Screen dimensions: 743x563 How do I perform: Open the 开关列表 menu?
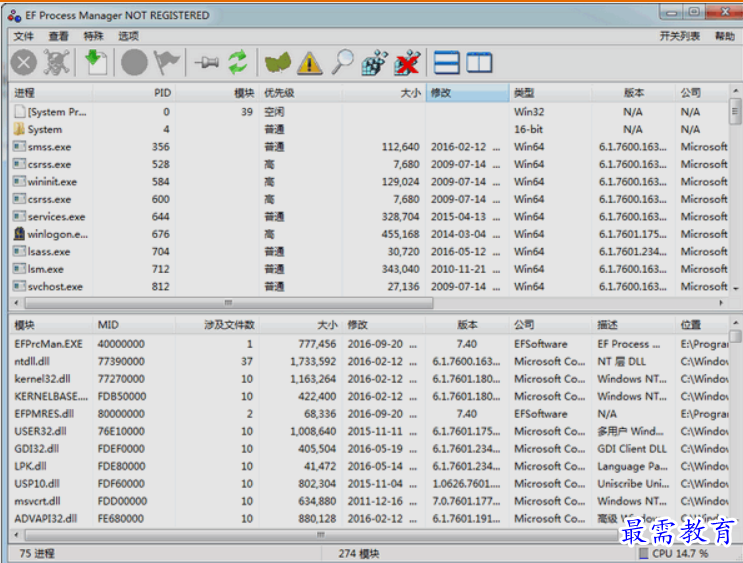pos(679,36)
